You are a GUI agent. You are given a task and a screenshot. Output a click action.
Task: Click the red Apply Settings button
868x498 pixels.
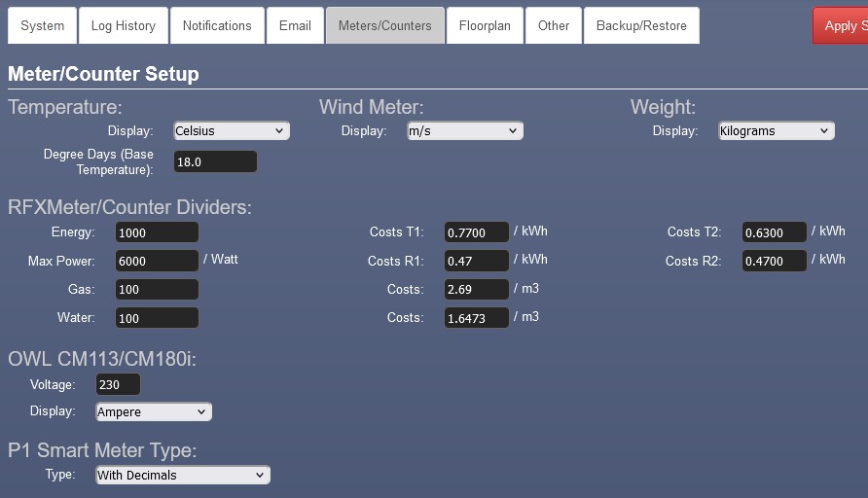[x=840, y=25]
